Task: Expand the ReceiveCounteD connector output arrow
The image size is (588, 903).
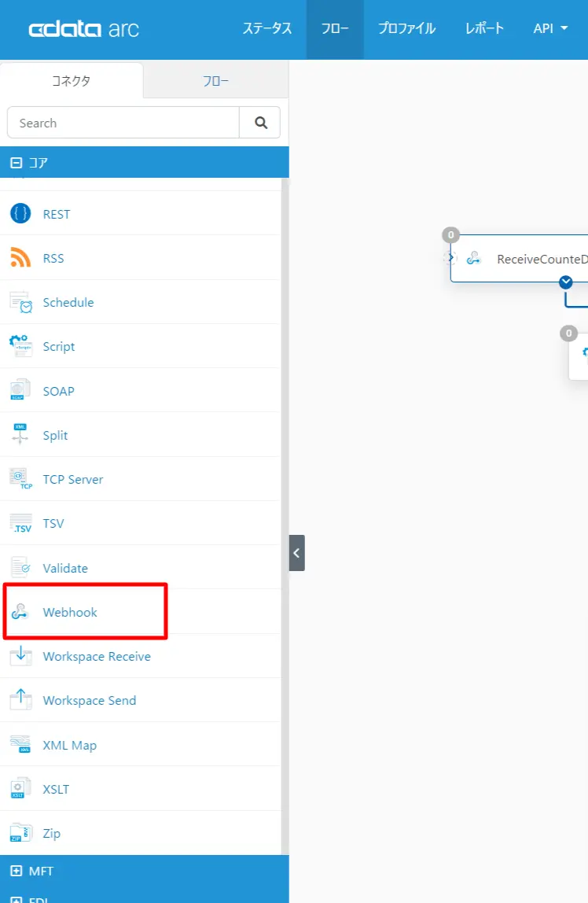Action: tap(565, 282)
